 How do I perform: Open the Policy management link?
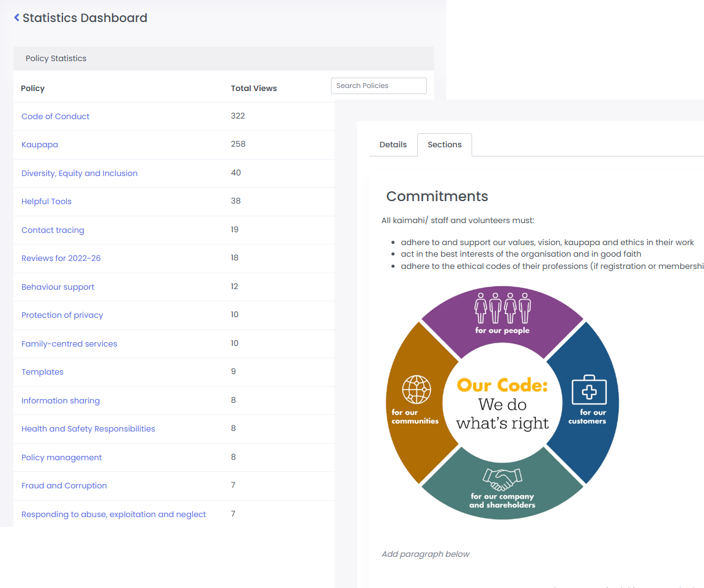[62, 457]
